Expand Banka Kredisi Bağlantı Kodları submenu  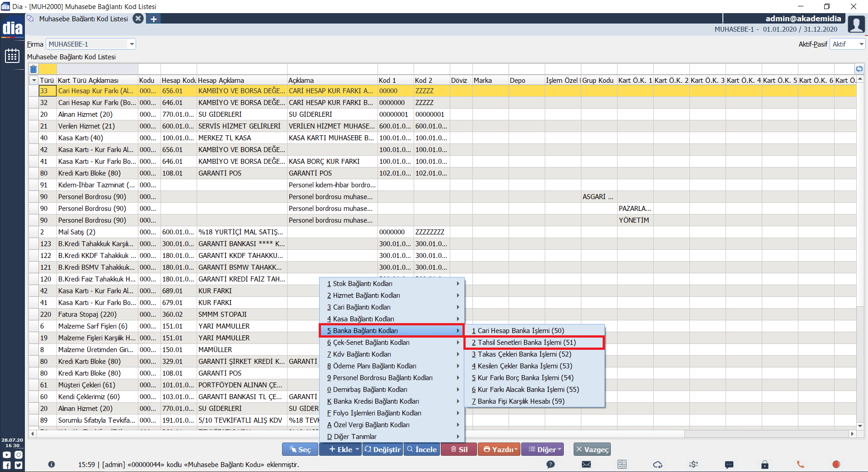pos(392,401)
